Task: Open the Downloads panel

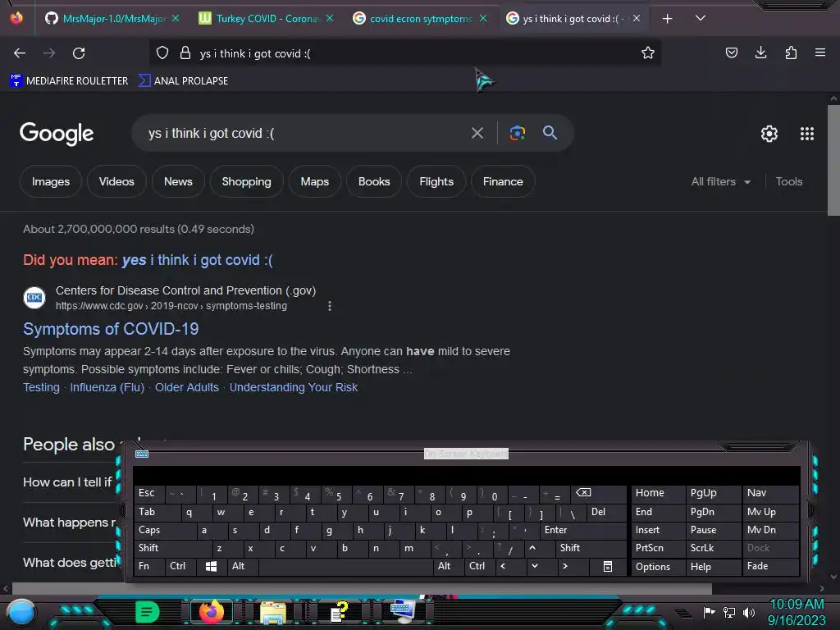Action: pyautogui.click(x=760, y=53)
